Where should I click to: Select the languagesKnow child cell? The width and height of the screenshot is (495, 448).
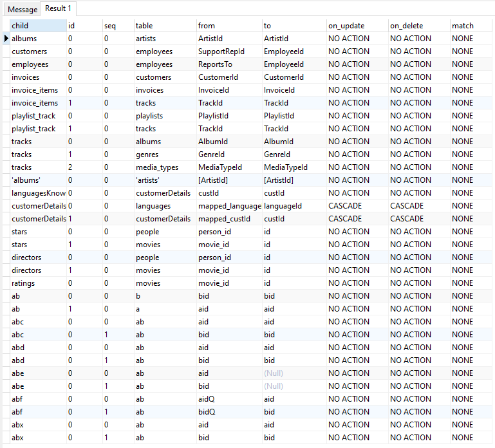pyautogui.click(x=39, y=193)
